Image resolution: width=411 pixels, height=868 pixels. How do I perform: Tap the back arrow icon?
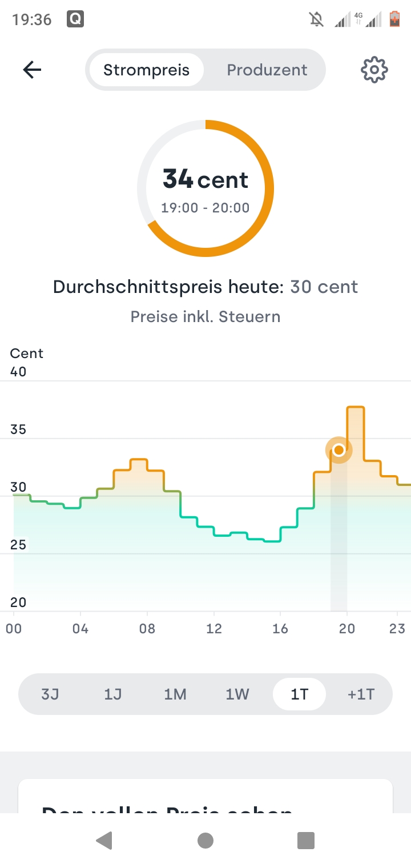pos(32,70)
